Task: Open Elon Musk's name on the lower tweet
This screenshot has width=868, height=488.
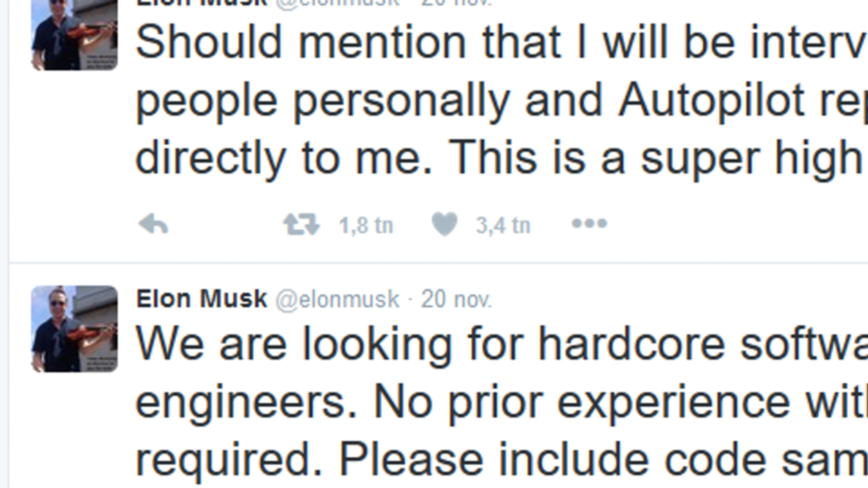Action: (202, 299)
